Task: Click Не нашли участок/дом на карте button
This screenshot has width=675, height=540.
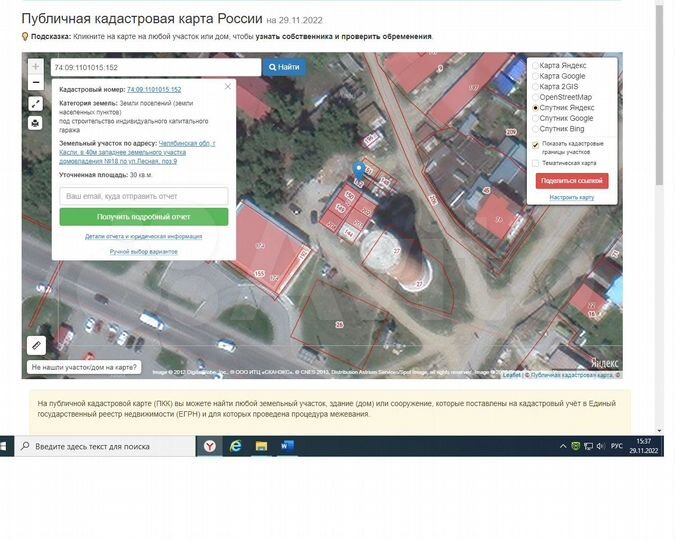Action: [x=84, y=367]
